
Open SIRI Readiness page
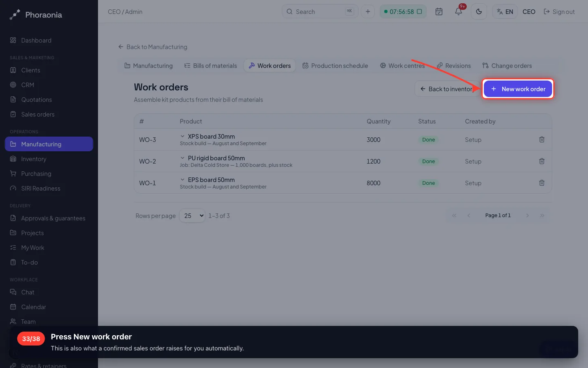coord(49,188)
